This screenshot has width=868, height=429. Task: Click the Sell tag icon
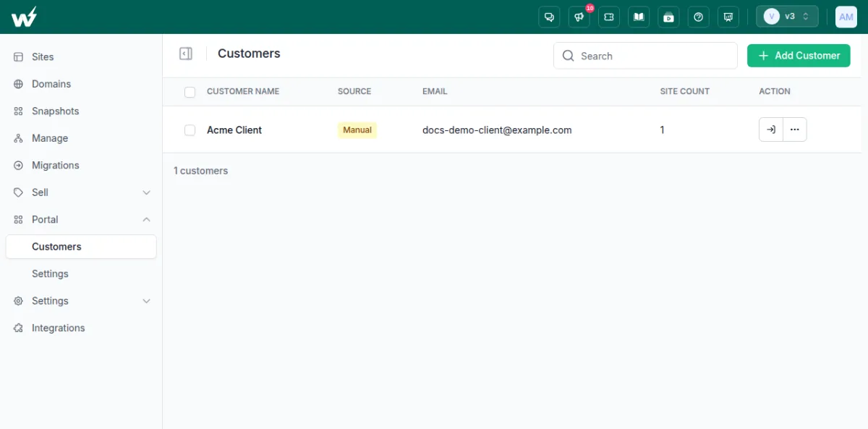point(19,192)
